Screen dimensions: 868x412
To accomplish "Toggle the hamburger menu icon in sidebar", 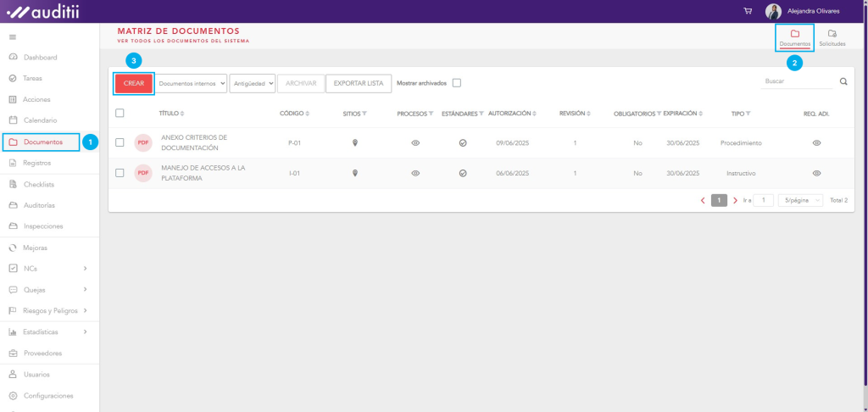I will tap(12, 37).
